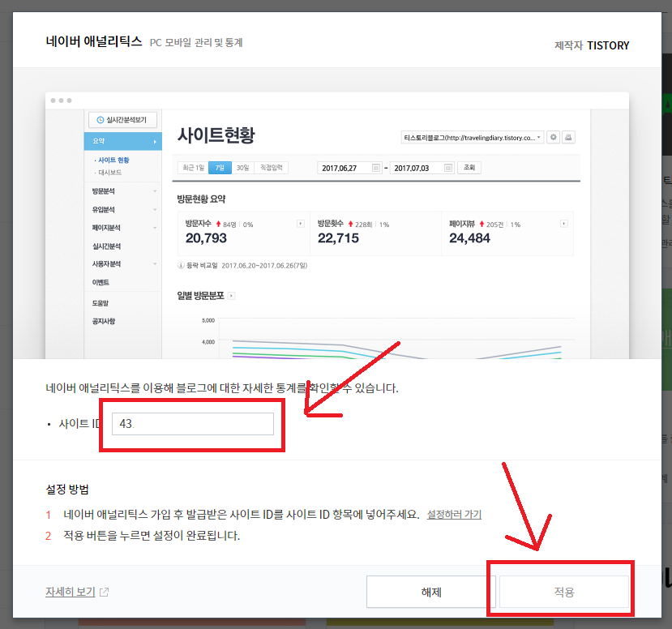672x629 pixels.
Task: Click the 해제 button
Action: coord(430,592)
